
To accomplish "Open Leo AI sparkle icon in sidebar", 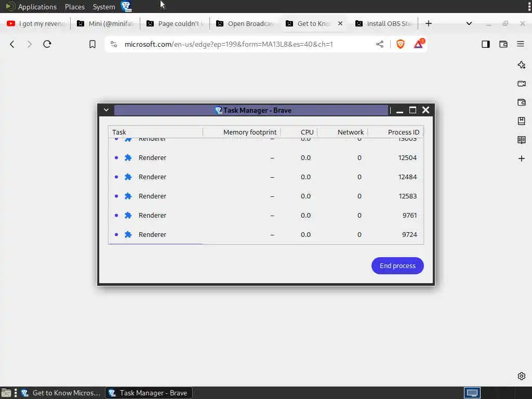I will tap(522, 65).
